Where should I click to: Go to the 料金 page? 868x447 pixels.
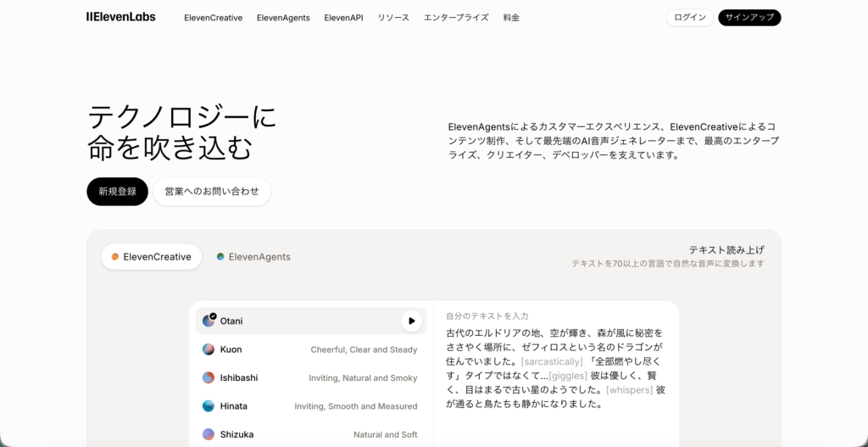point(511,18)
